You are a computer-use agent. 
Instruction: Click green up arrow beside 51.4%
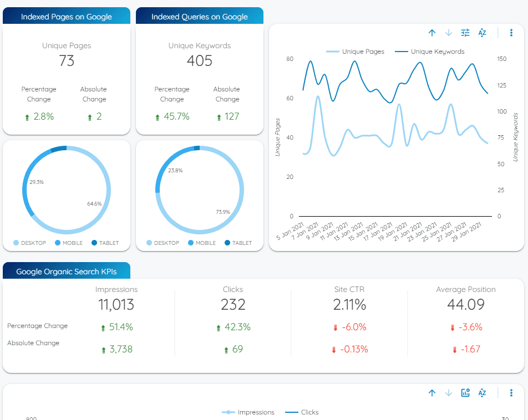click(x=103, y=328)
